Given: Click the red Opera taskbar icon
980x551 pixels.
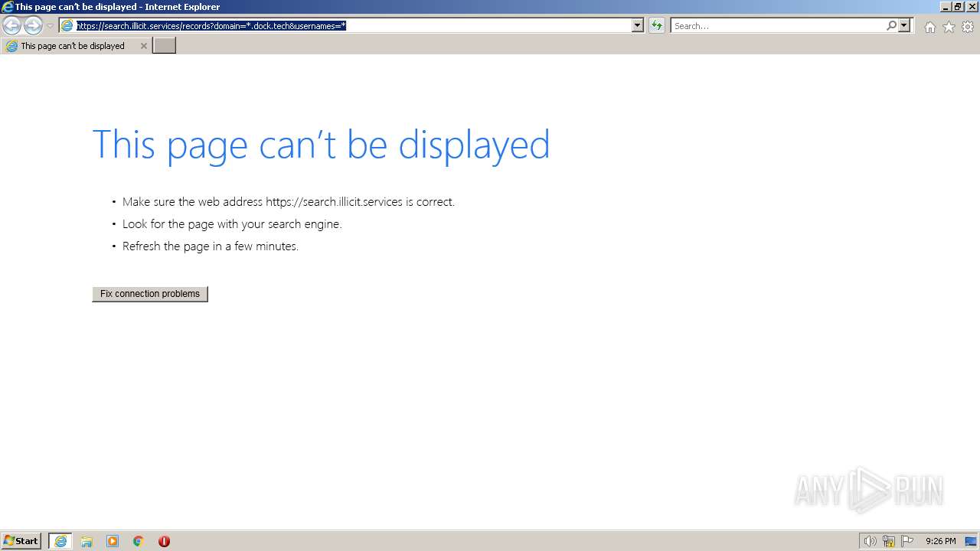Looking at the screenshot, I should tap(164, 541).
